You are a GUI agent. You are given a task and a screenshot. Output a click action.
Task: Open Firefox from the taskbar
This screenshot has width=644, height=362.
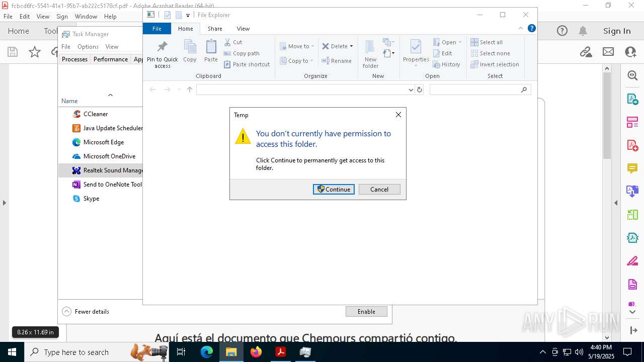click(x=256, y=352)
